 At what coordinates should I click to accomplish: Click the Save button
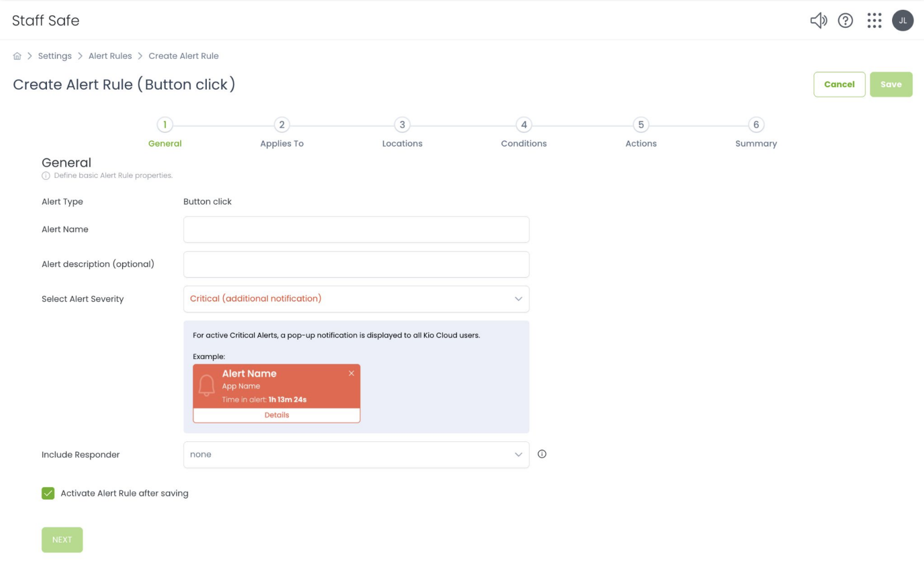[890, 85]
